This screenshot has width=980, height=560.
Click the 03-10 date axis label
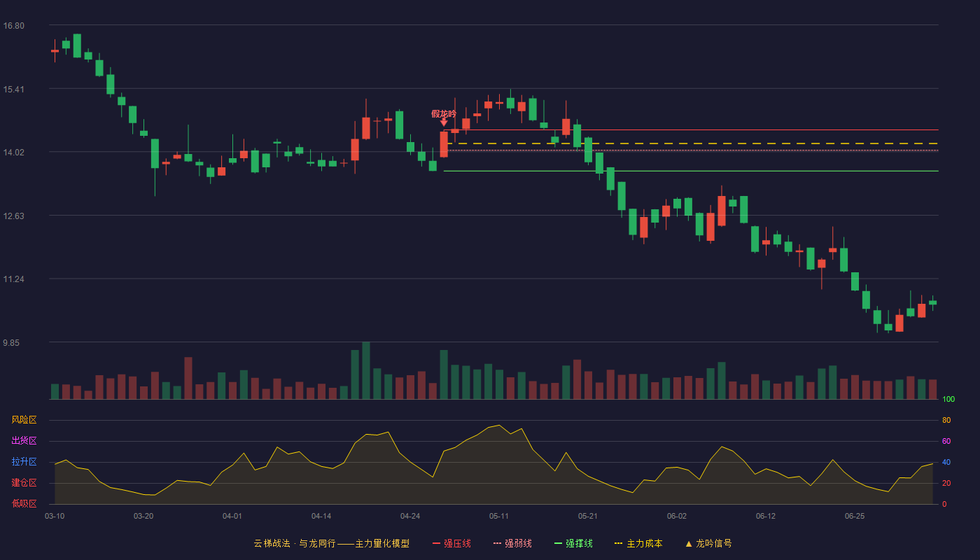click(55, 516)
